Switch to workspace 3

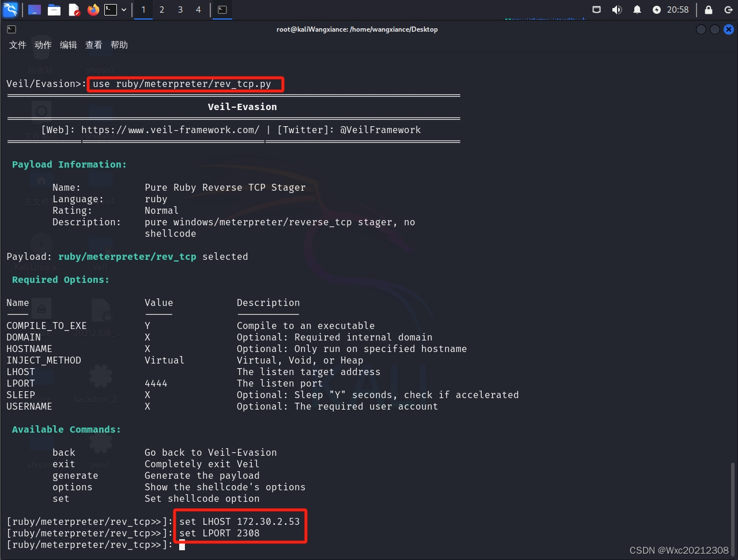[x=180, y=10]
